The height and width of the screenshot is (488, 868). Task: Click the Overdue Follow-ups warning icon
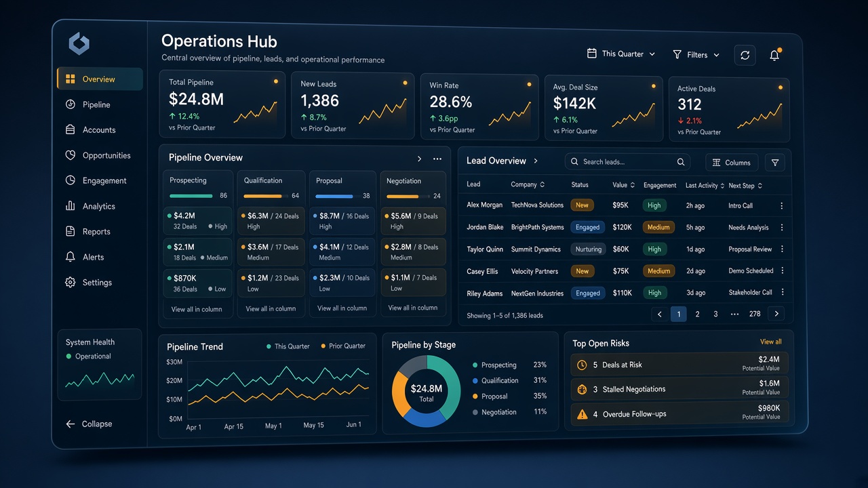(x=582, y=413)
